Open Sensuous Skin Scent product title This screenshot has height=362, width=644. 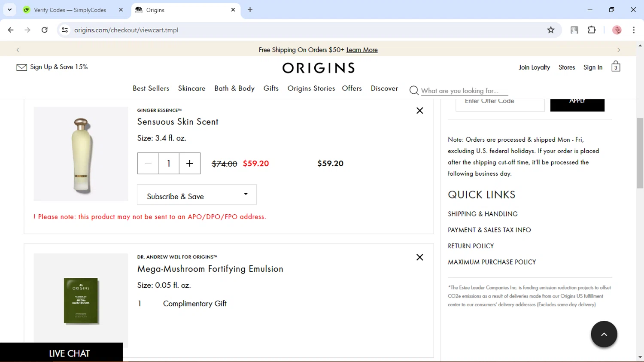coord(178,122)
